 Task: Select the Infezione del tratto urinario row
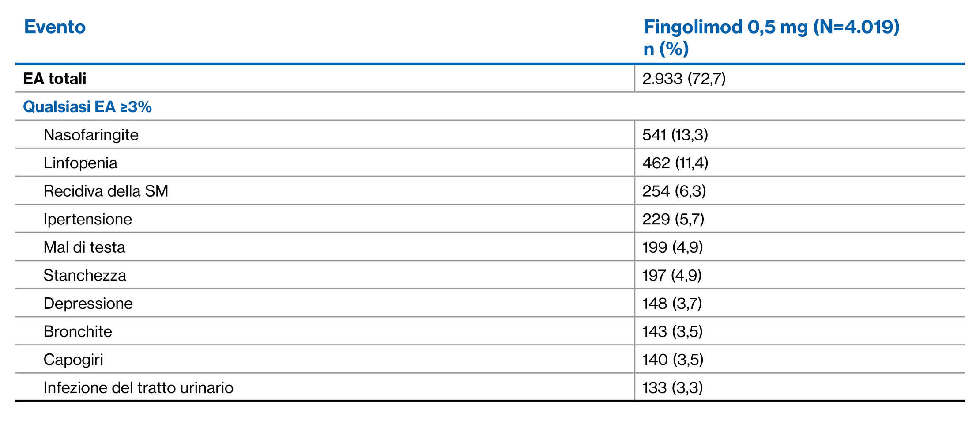coord(138,387)
